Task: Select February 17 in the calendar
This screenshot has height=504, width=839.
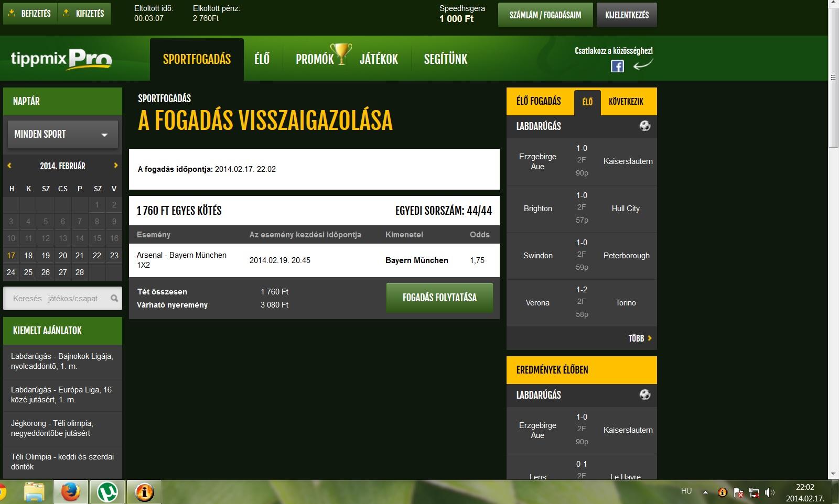Action: pos(11,256)
